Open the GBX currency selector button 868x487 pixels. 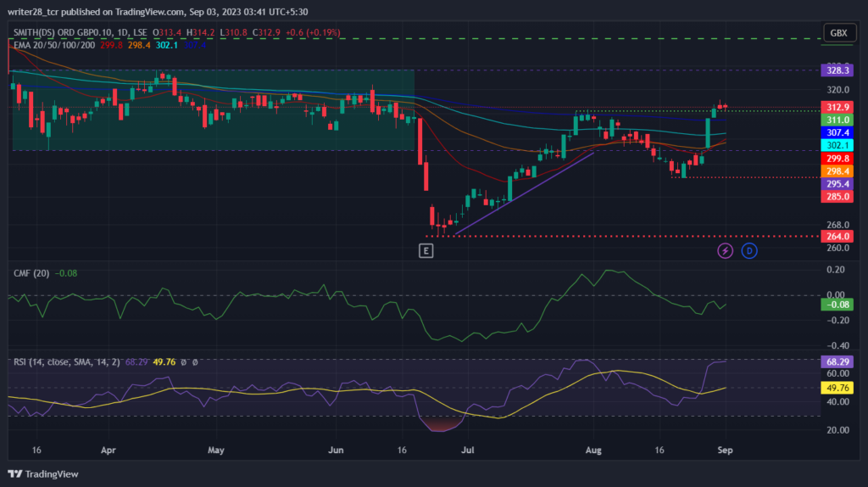point(838,33)
